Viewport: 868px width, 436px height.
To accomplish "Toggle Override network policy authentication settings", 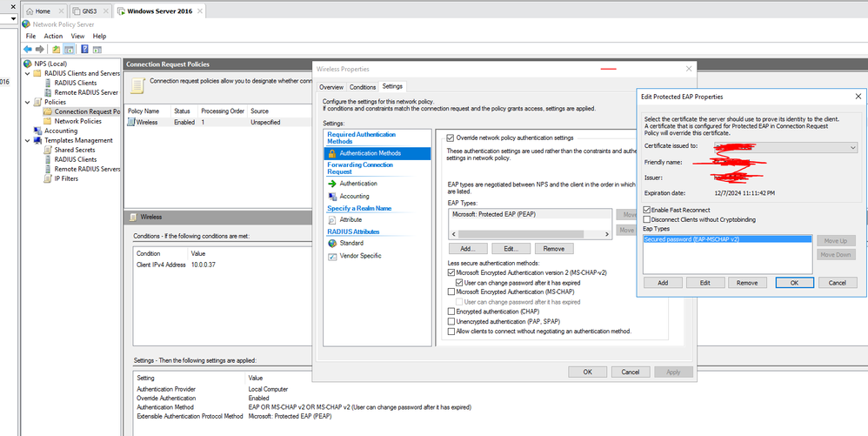I will click(x=450, y=138).
